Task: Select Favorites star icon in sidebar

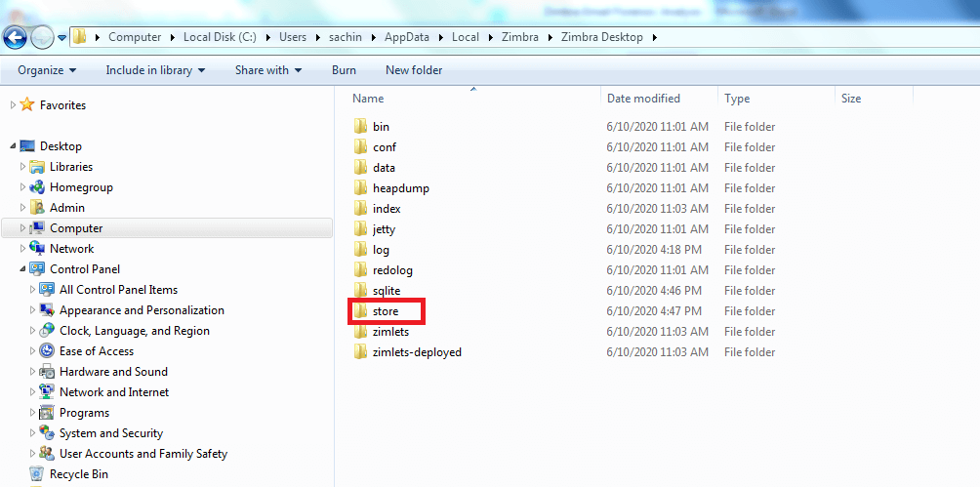Action: pyautogui.click(x=27, y=105)
